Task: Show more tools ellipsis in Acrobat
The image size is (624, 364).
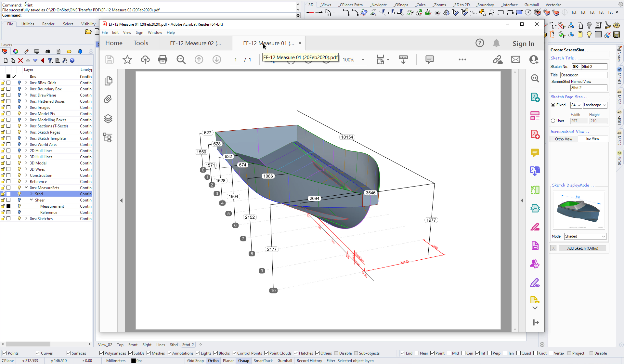Action: (462, 59)
